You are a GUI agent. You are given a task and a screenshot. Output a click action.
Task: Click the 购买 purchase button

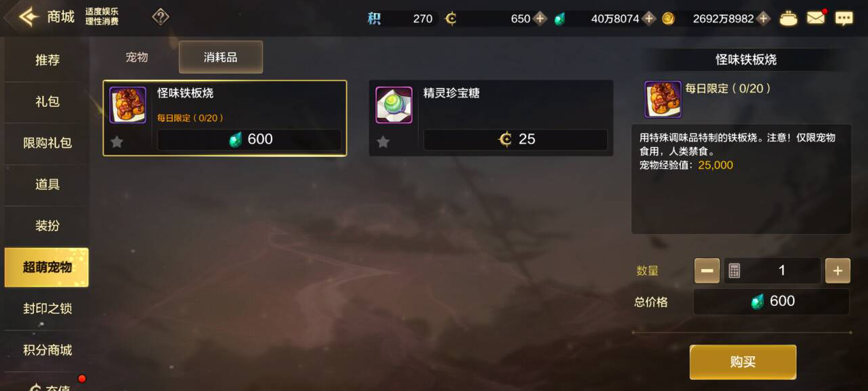tap(743, 362)
